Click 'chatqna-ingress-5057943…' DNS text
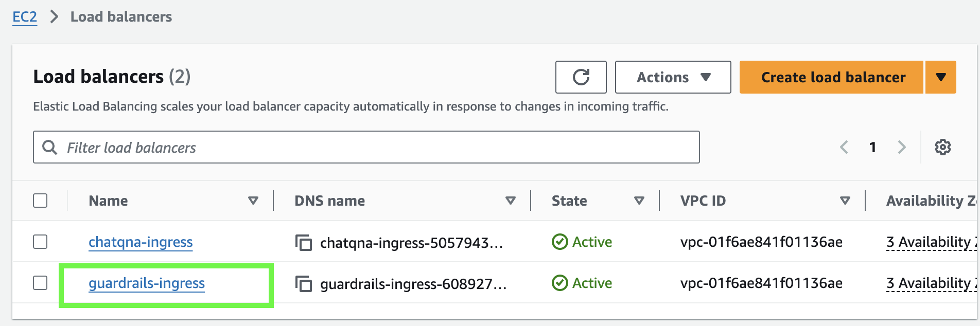Viewport: 980px width, 326px height. (411, 242)
